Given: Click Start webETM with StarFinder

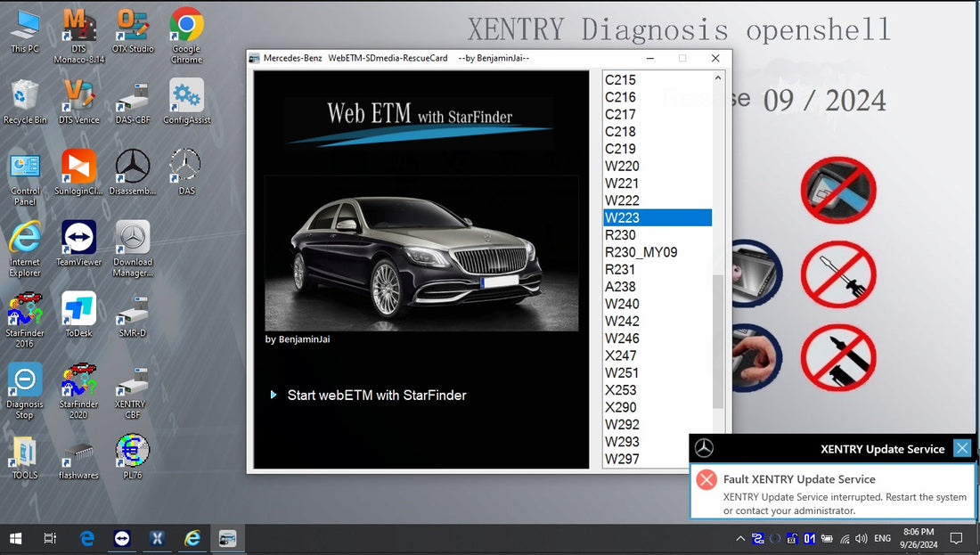Looking at the screenshot, I should 378,395.
